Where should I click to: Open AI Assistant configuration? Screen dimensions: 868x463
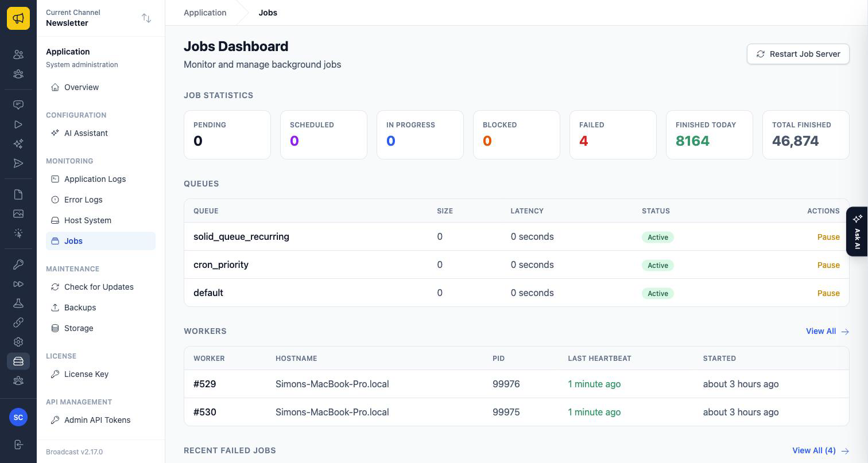(x=100, y=133)
